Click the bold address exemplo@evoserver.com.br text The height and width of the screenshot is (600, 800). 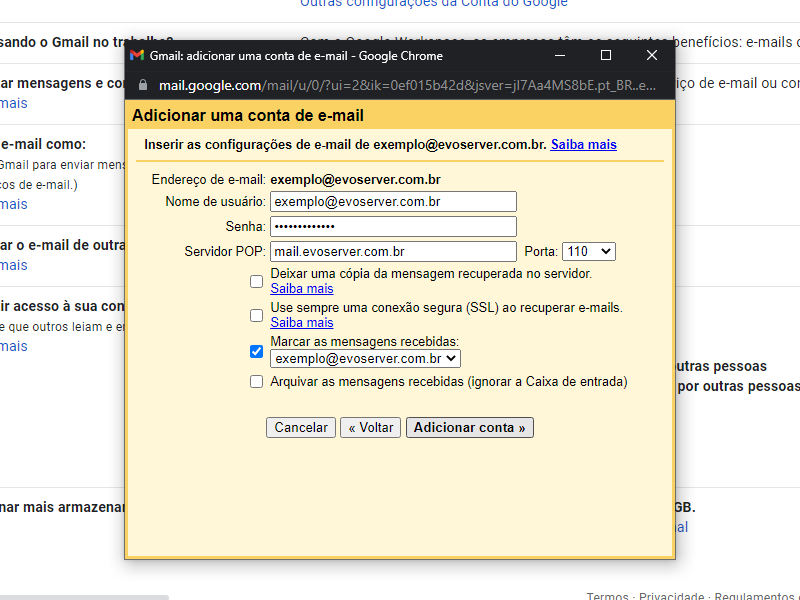[x=356, y=180]
